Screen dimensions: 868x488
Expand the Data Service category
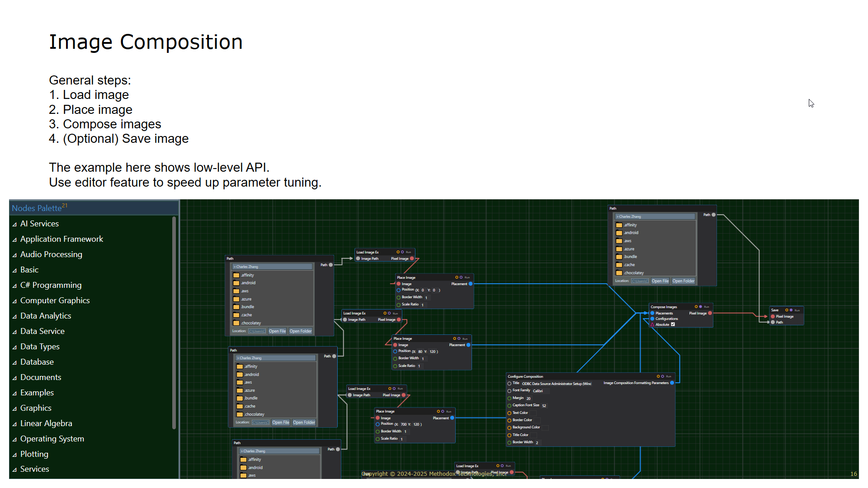pyautogui.click(x=14, y=332)
